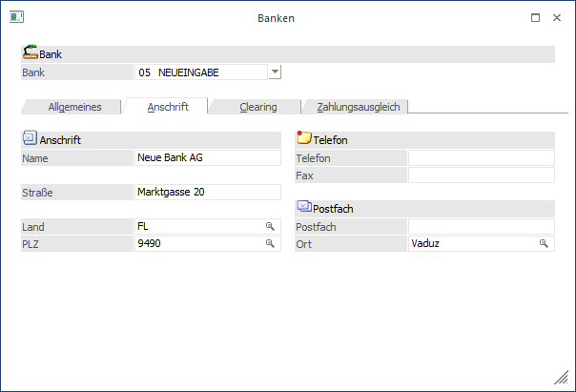The height and width of the screenshot is (392, 576).
Task: Click the Anschrift section header icon
Action: click(30, 139)
